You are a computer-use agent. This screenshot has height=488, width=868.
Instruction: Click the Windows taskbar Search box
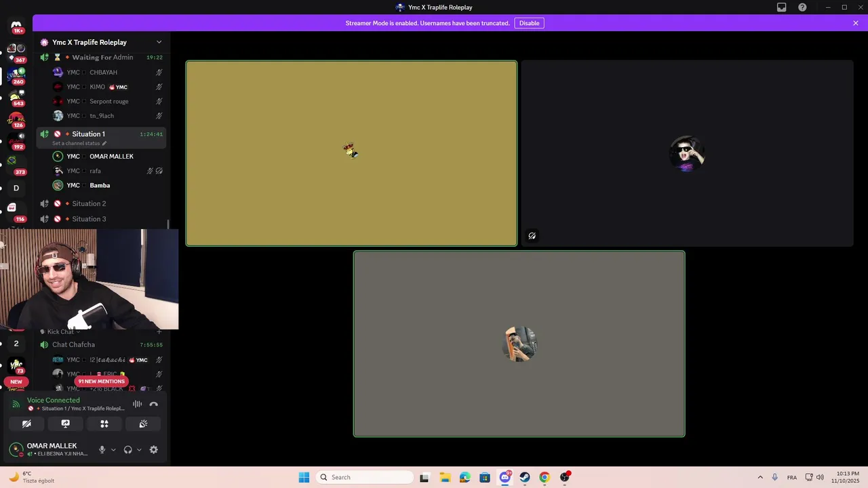click(x=365, y=477)
